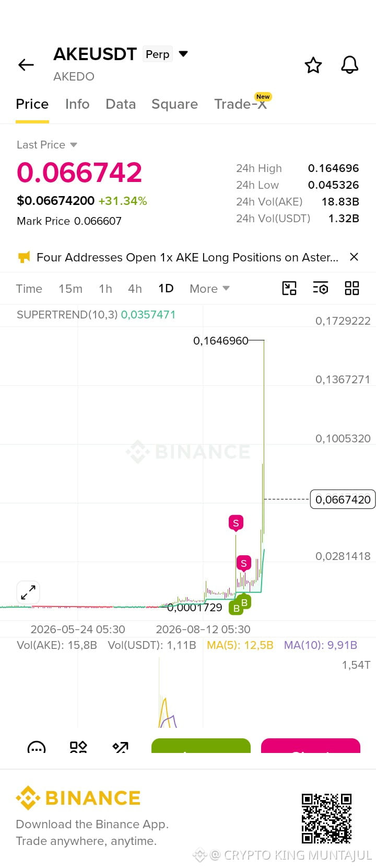
Task: Click the upper S sell marker on chart
Action: 236,523
